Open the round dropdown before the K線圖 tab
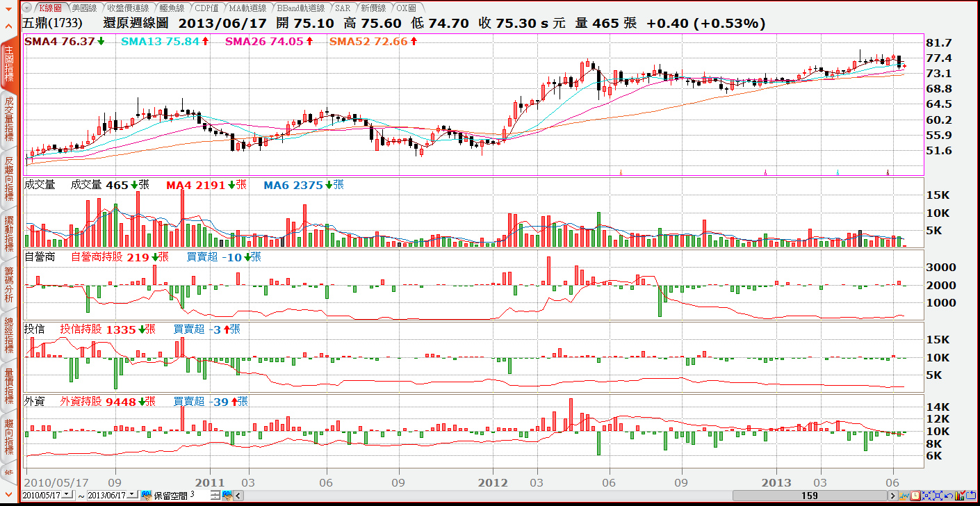Viewport: 980px width, 506px height. click(26, 8)
